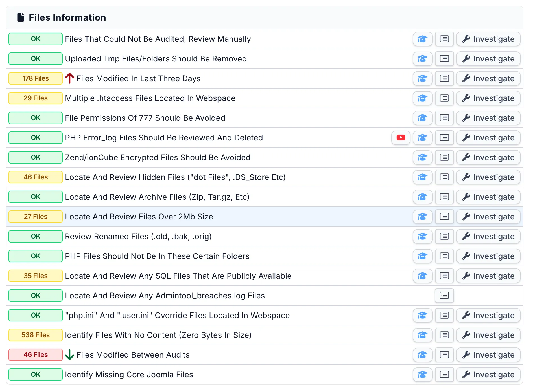Click the green down arrow on Files Modified Between Audits

tap(69, 355)
